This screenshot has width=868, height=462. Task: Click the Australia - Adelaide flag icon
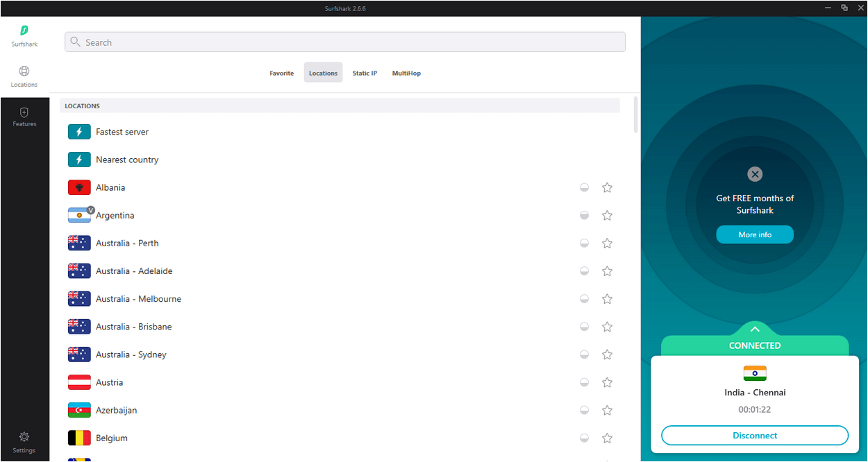79,271
